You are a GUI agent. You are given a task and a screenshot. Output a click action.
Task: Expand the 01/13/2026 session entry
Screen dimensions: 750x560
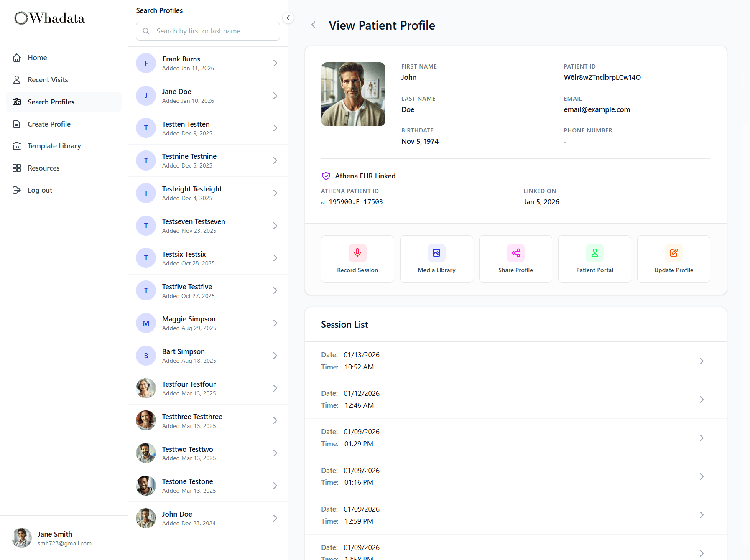point(702,361)
